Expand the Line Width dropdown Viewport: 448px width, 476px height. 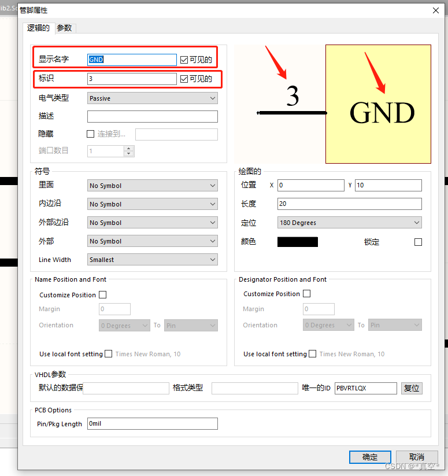tap(152, 260)
